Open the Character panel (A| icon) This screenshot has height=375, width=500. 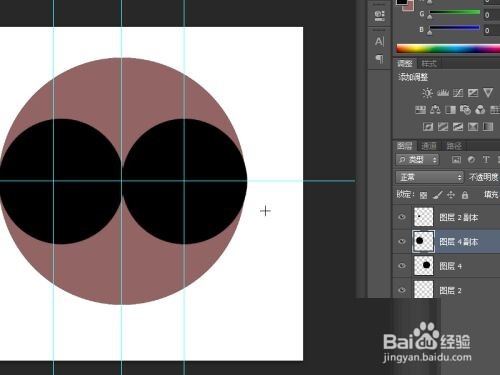click(x=379, y=42)
